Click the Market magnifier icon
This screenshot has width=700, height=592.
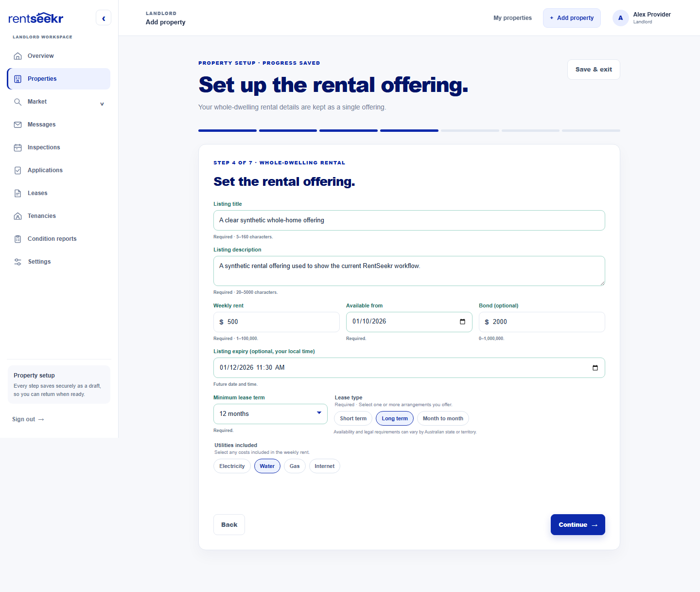(x=18, y=102)
